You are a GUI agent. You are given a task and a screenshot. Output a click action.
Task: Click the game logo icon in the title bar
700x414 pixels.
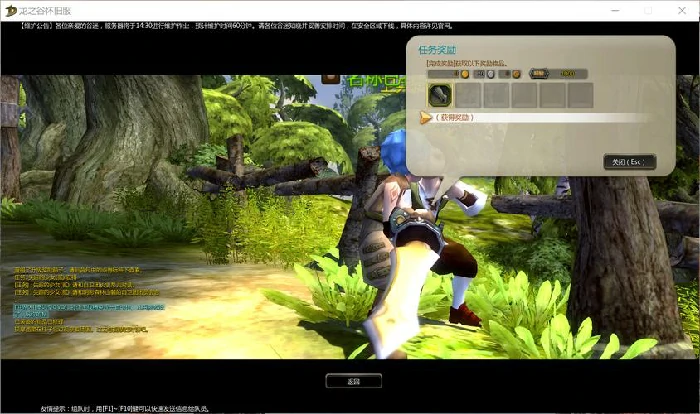pyautogui.click(x=11, y=9)
